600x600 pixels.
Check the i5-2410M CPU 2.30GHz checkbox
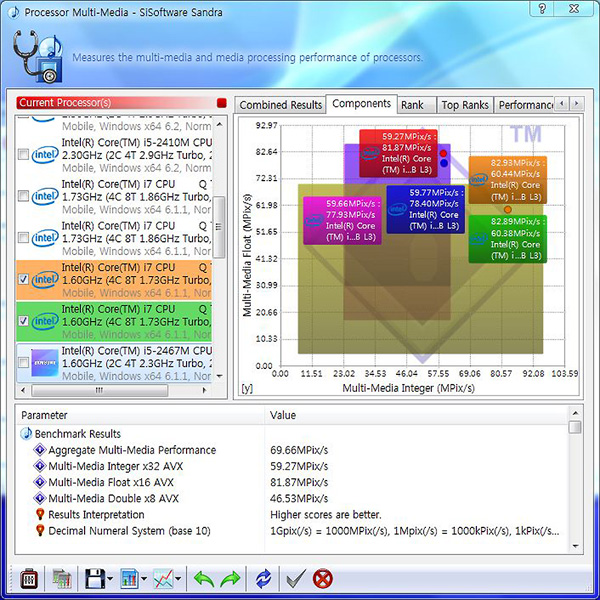coord(23,155)
